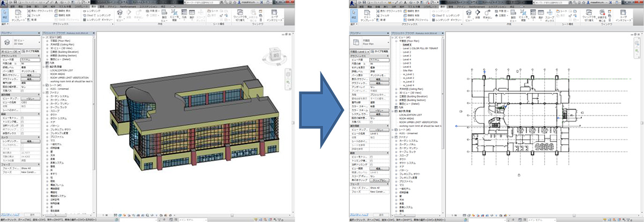Switch to Collaborate tab in left Revit window
Image resolution: width=644 pixels, height=222 pixels.
pyautogui.click(x=80, y=6)
